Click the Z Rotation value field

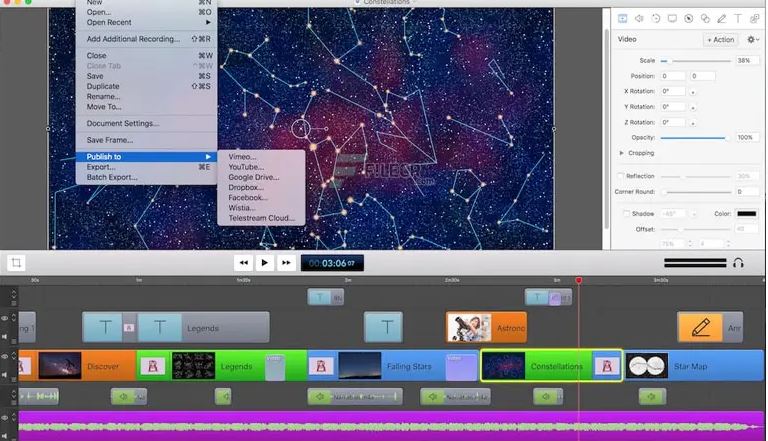coord(673,122)
